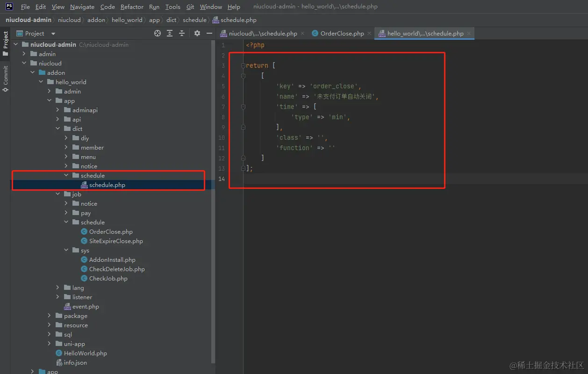588x374 pixels.
Task: Expand the uni-app folder
Action: click(50, 344)
